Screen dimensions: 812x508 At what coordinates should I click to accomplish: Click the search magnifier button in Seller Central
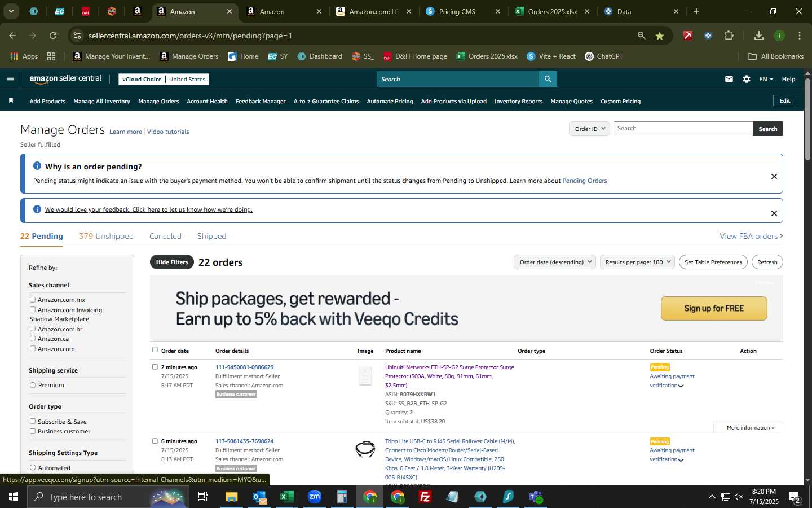click(x=548, y=79)
